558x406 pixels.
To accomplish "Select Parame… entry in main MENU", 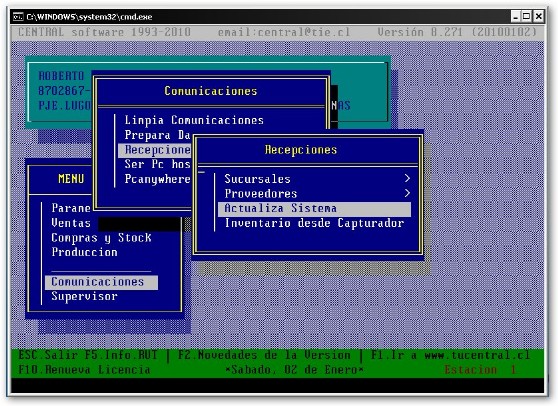I will [71, 208].
